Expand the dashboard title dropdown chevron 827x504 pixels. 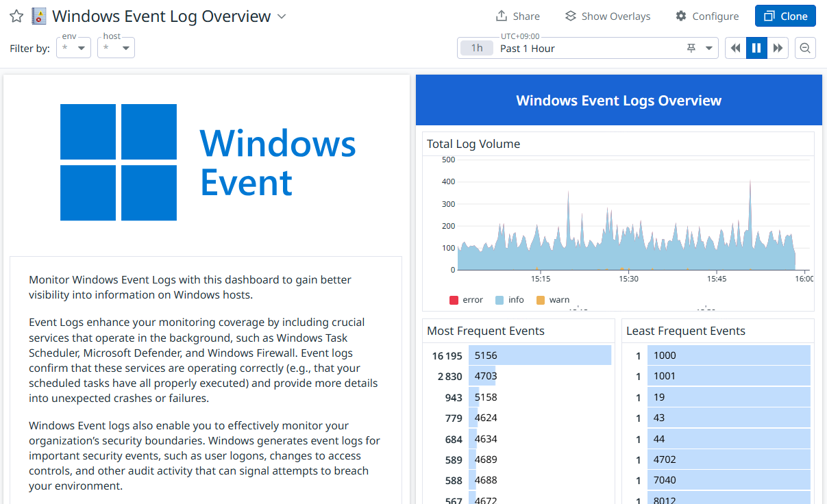282,16
